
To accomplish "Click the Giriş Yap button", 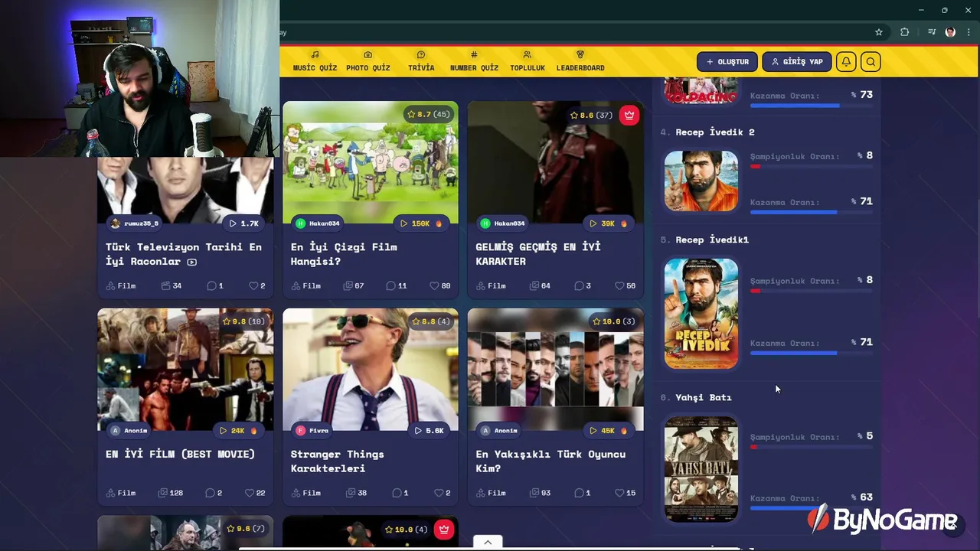I will [x=797, y=62].
